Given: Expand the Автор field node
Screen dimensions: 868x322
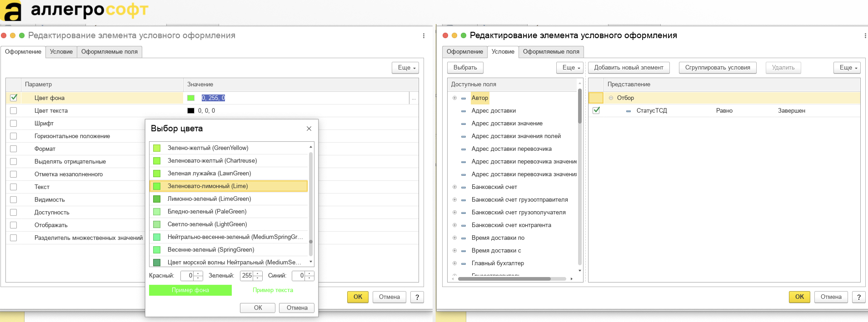Looking at the screenshot, I should coord(454,98).
